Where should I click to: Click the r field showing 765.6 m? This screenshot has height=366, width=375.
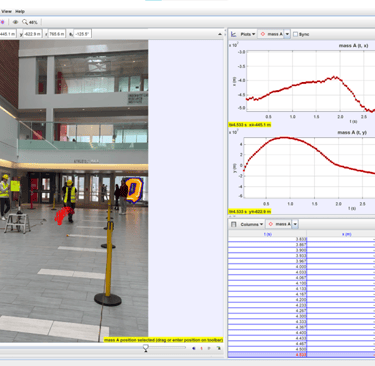click(x=57, y=34)
